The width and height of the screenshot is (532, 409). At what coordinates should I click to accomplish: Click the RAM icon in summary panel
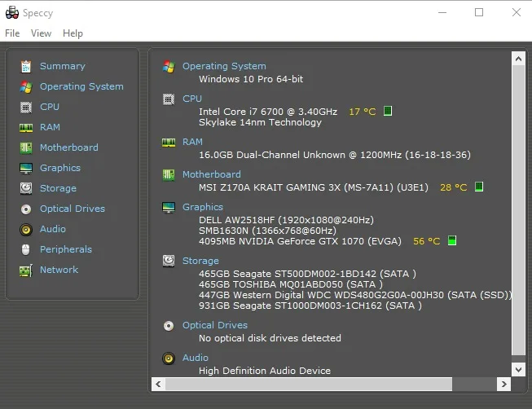click(x=169, y=143)
